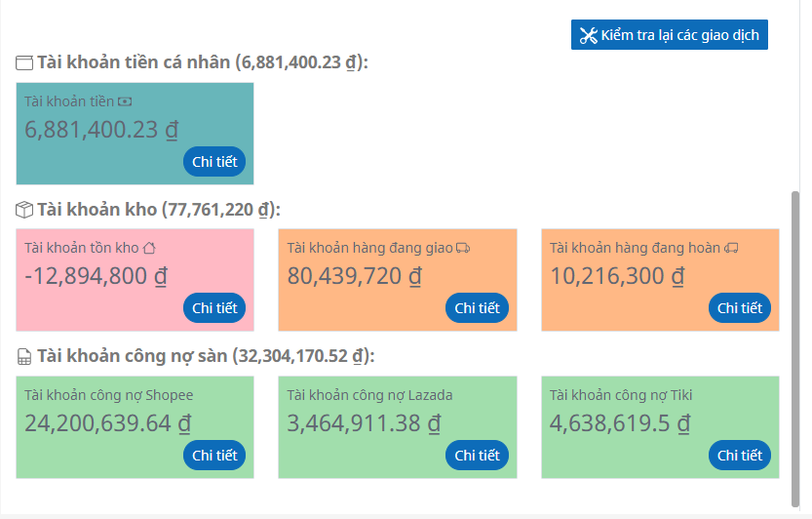Click the delivery truck icon by hàng đang giao
This screenshot has width=812, height=519.
point(463,248)
